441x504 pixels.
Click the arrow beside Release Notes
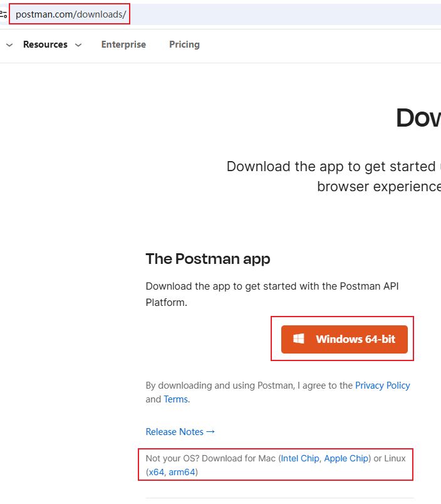tap(210, 431)
